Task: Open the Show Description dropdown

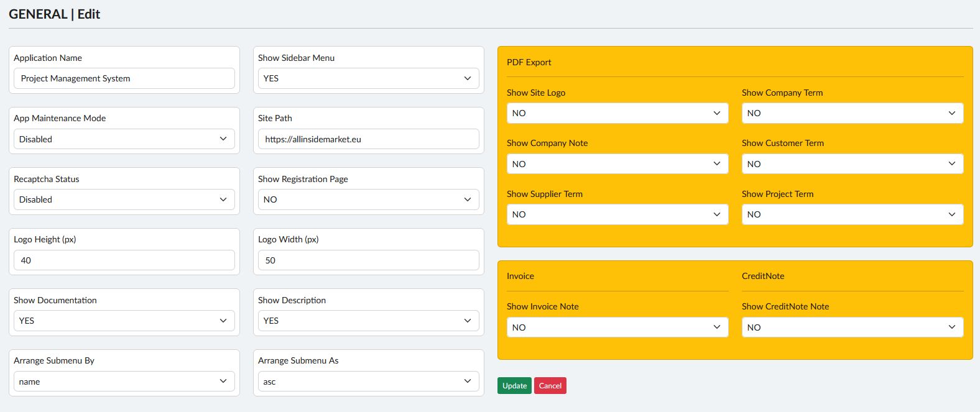Action: click(x=368, y=321)
